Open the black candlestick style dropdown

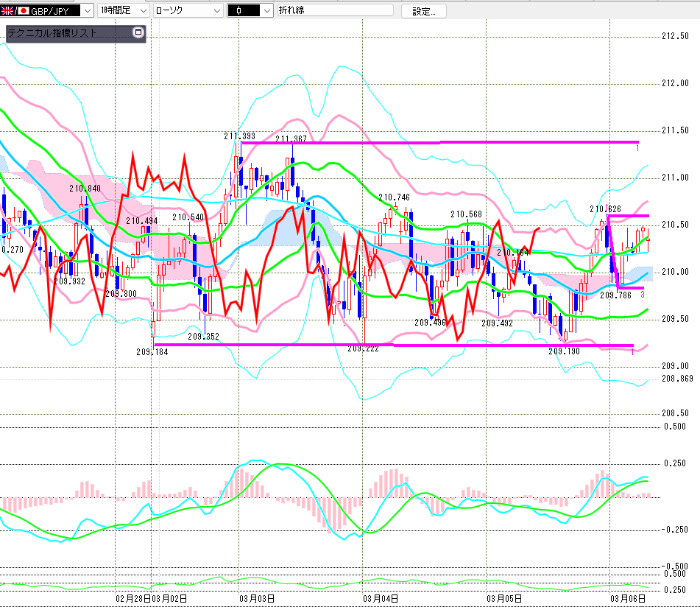[266, 11]
